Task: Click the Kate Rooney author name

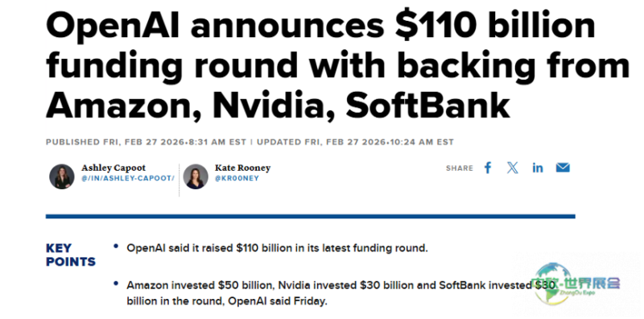Action: tap(242, 168)
